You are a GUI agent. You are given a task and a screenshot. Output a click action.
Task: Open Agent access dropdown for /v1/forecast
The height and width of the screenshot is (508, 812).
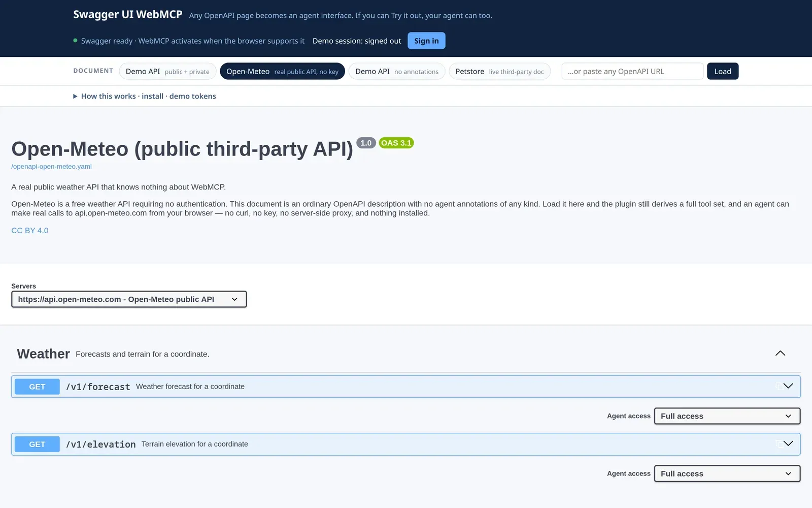coord(727,416)
